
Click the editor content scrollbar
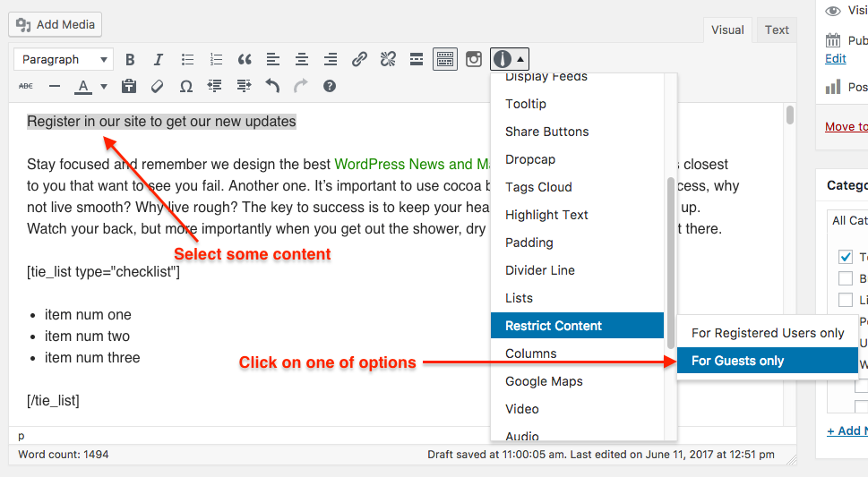[x=790, y=115]
